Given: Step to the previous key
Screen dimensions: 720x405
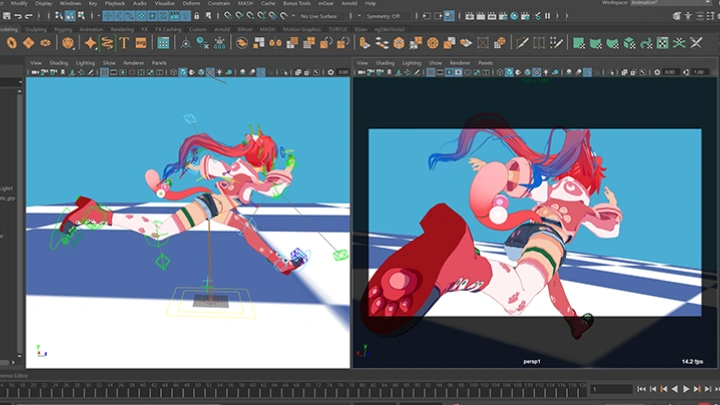Looking at the screenshot, I should point(664,389).
